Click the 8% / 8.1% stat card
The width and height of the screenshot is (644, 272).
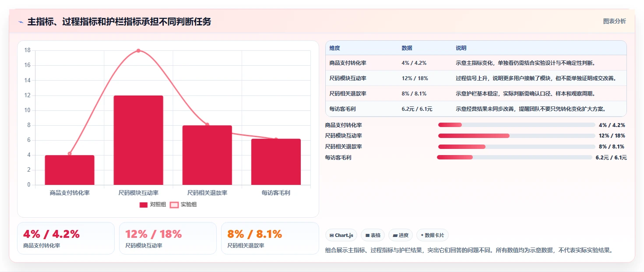tap(270, 238)
